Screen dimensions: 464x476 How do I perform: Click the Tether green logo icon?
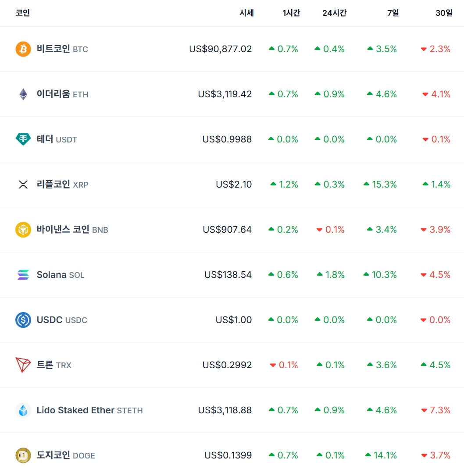click(x=23, y=139)
